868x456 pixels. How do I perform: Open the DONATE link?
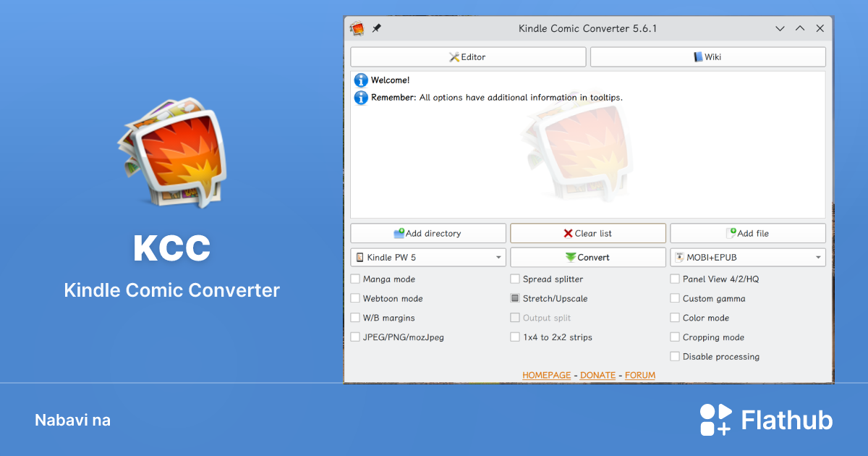click(x=597, y=375)
